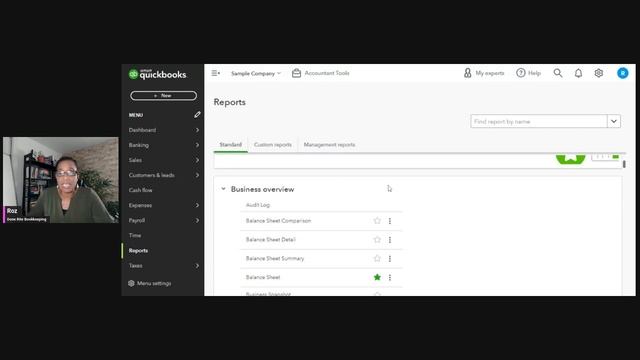The image size is (640, 360).
Task: Open the Balance Sheet Detail report
Action: (271, 240)
